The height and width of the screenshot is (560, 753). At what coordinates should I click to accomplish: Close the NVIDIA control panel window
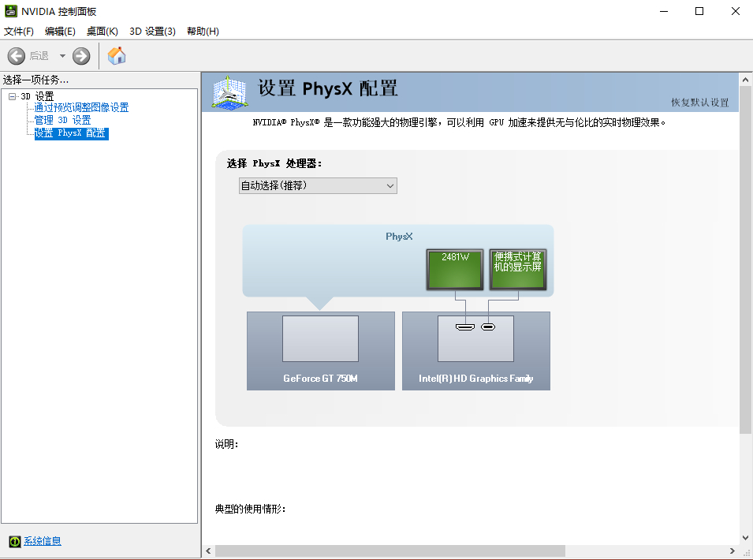735,11
